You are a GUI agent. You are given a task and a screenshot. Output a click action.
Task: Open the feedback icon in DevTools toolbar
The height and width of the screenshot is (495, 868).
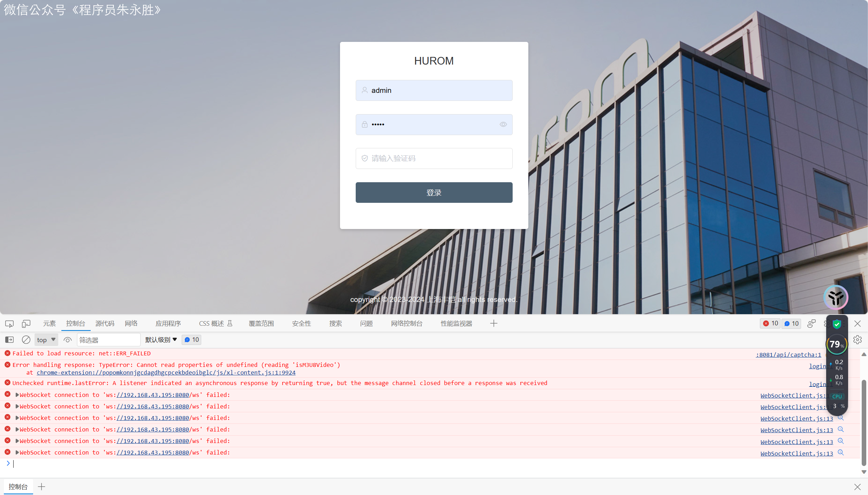pyautogui.click(x=812, y=324)
